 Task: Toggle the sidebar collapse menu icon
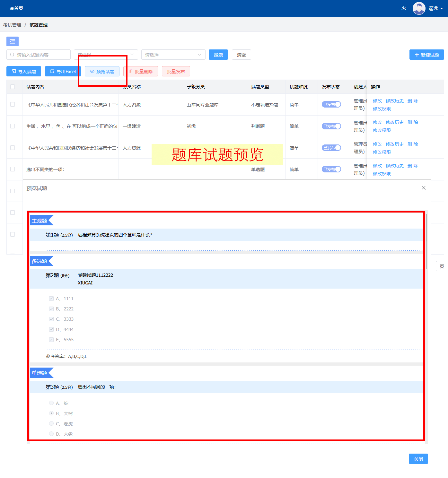click(x=13, y=41)
